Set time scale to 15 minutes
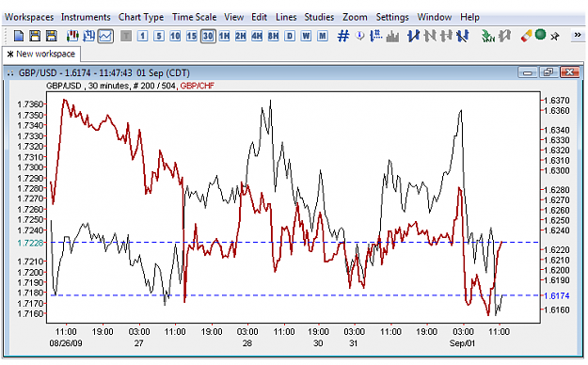588x365 pixels. coord(192,37)
